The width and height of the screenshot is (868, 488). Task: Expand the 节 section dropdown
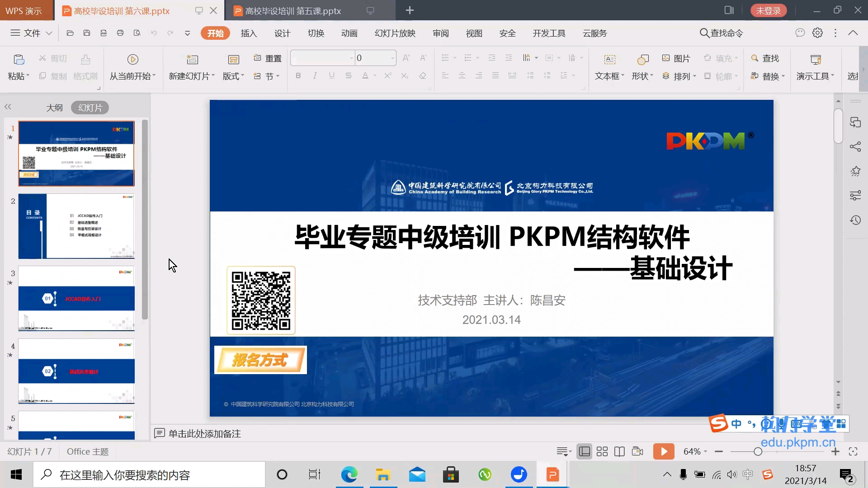[x=267, y=76]
